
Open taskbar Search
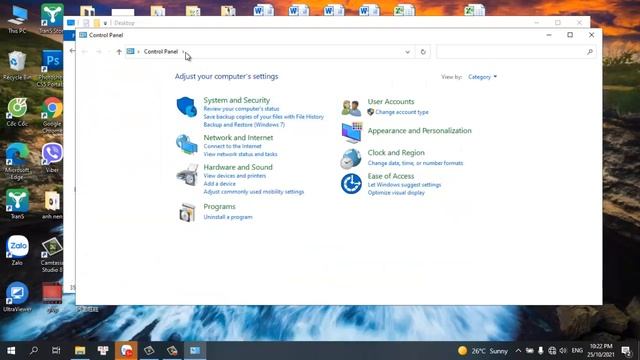point(34,351)
